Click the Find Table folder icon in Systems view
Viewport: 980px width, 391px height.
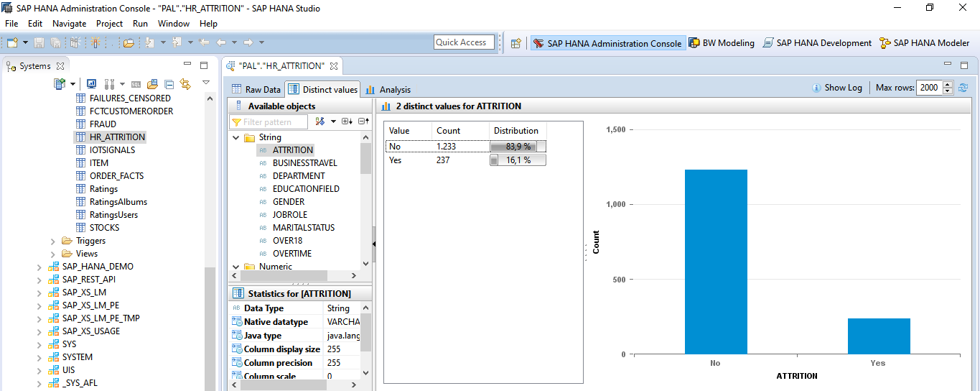click(152, 84)
